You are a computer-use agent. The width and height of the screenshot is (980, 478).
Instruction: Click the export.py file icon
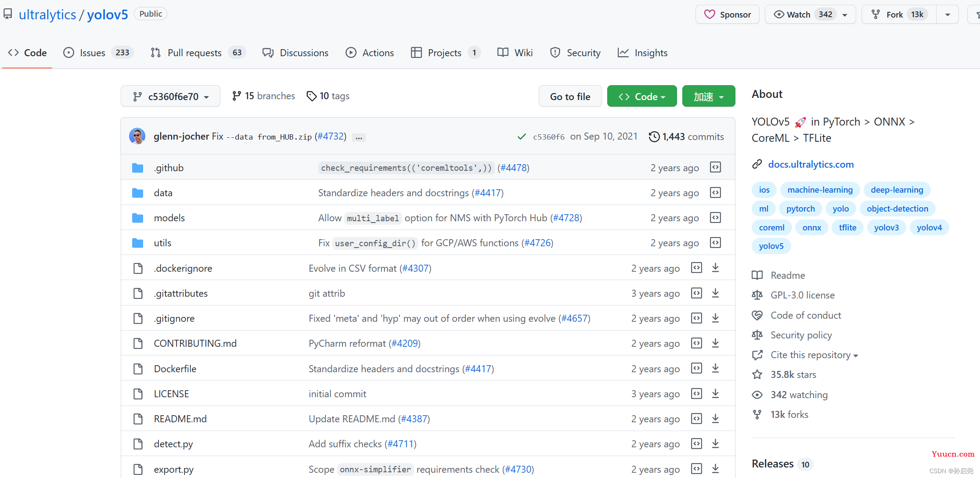(x=138, y=469)
